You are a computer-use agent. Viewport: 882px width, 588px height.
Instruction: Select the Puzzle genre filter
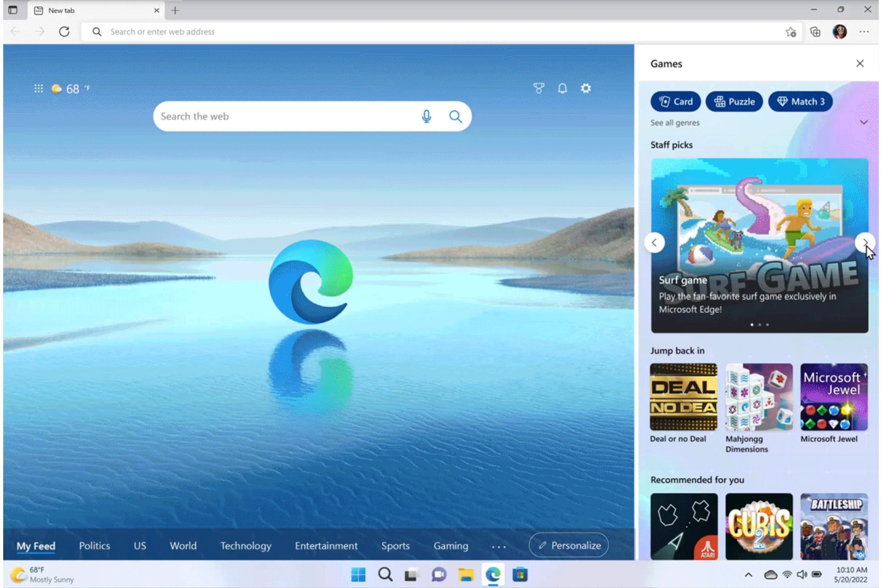(734, 101)
